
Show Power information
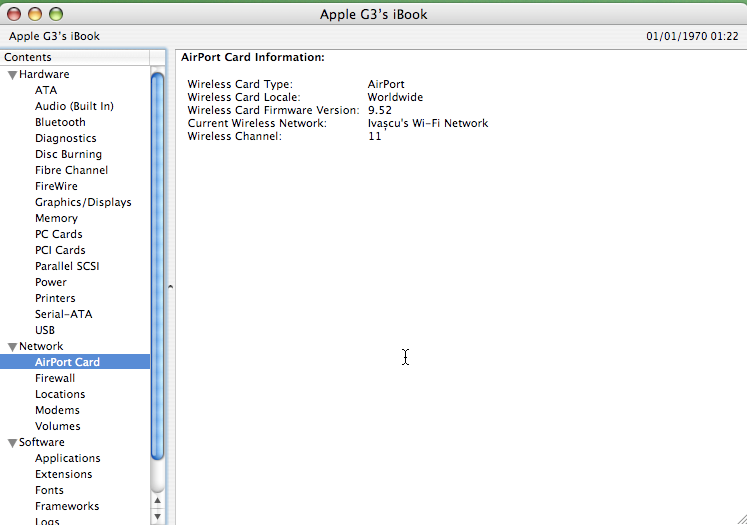coord(50,282)
